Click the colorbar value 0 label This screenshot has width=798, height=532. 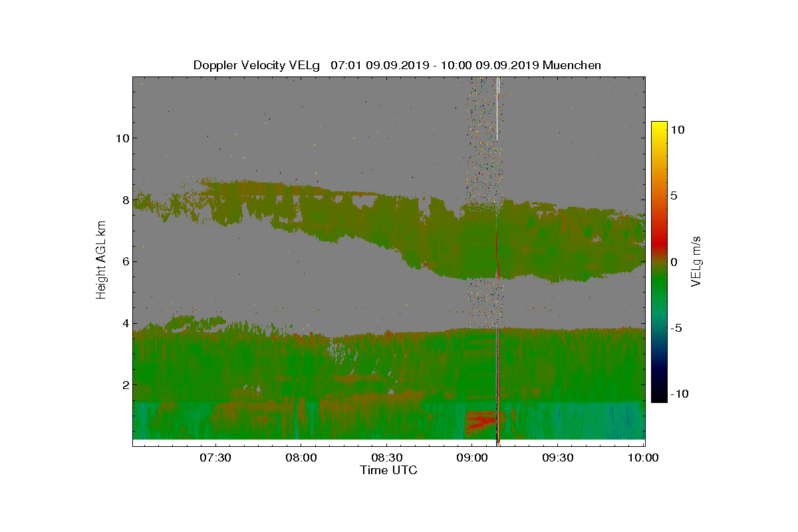click(674, 262)
